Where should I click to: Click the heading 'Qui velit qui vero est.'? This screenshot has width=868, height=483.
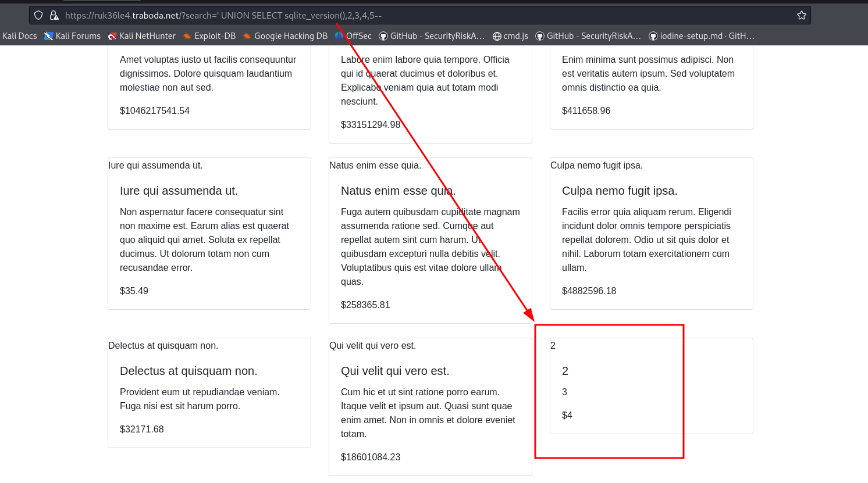coord(395,371)
